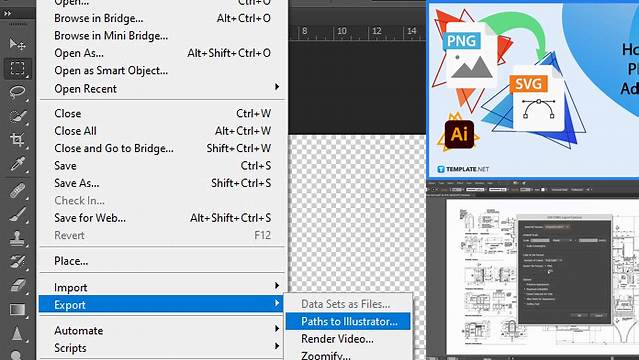Image resolution: width=639 pixels, height=360 pixels.
Task: Select the Quick Selection tool
Action: click(17, 116)
